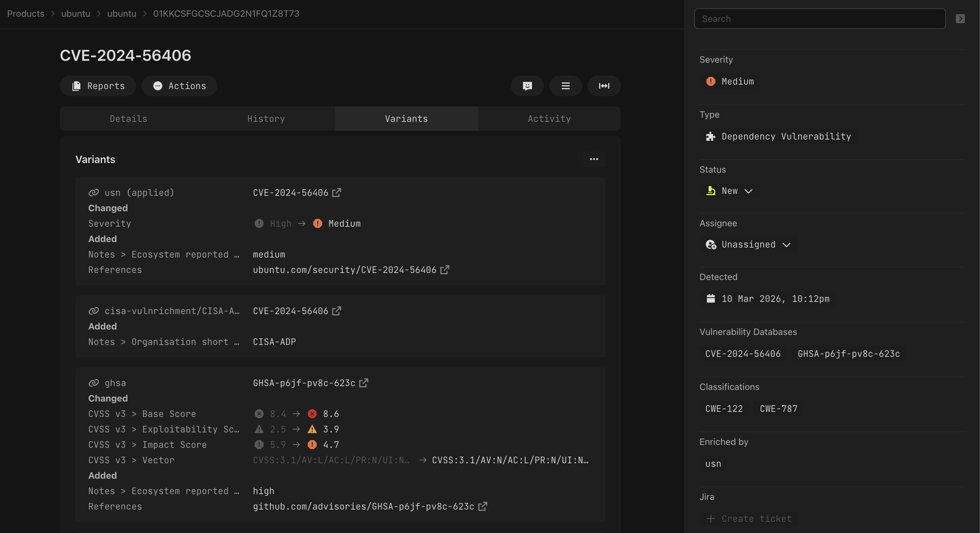980x533 pixels.
Task: Click the list view icon near top right
Action: [565, 86]
